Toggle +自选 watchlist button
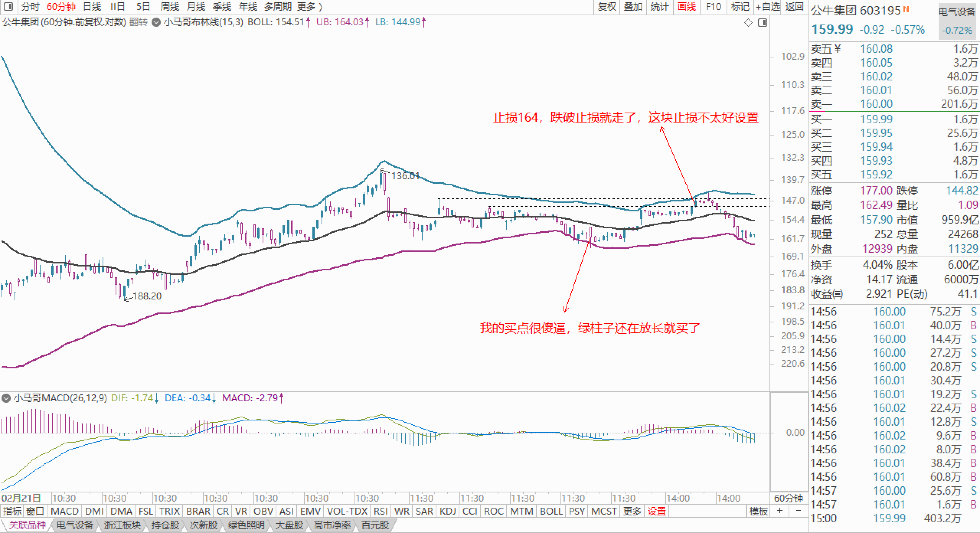Viewport: 980px width, 533px height. click(x=768, y=7)
